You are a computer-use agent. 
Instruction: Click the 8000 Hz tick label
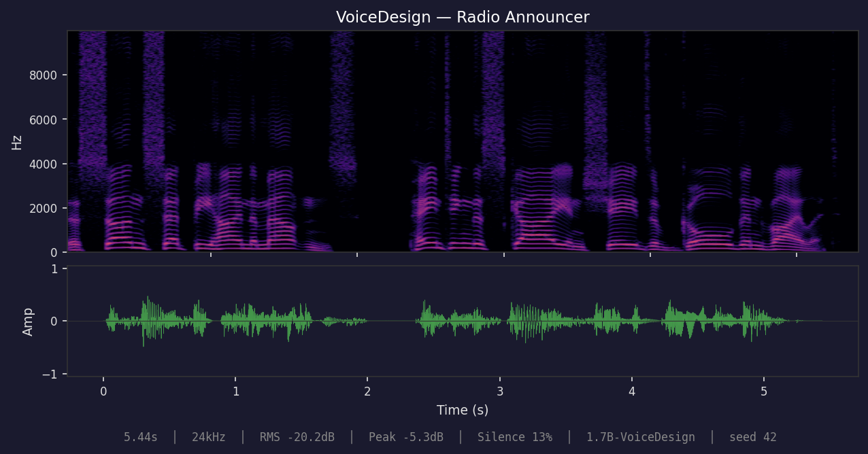pos(42,75)
